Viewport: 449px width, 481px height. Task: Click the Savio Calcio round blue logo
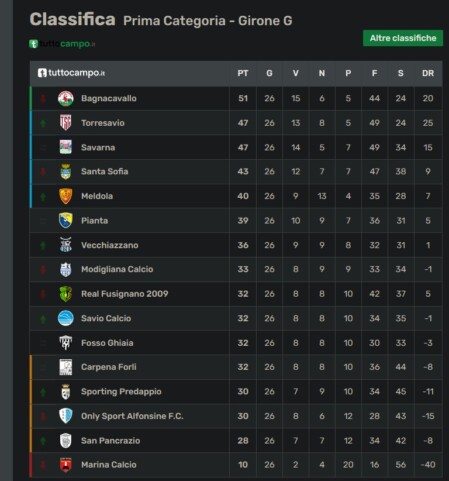66,318
